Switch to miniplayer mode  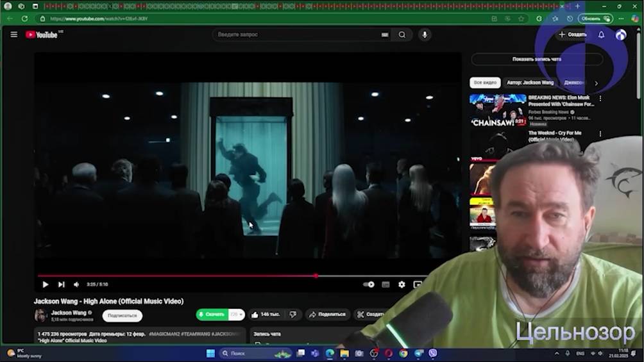(418, 284)
